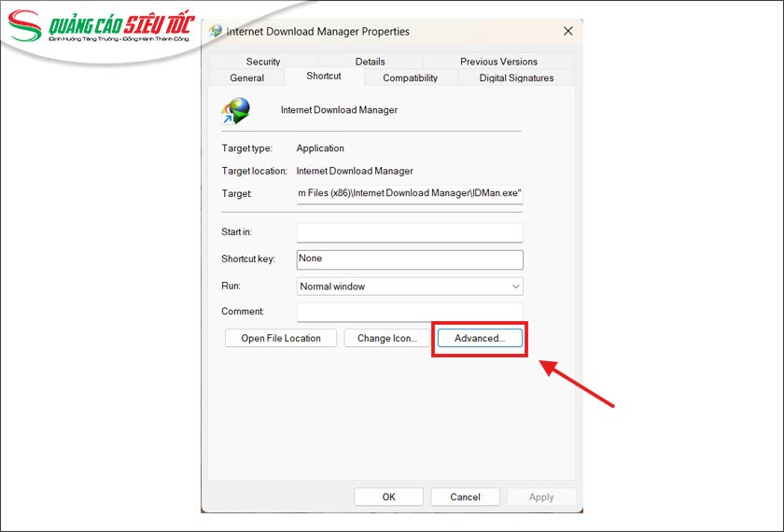This screenshot has height=532, width=784.
Task: Confirm the dialog with OK
Action: coord(388,497)
